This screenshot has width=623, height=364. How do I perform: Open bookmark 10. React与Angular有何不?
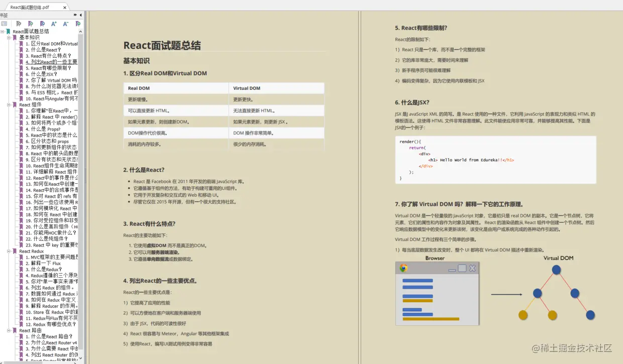pyautogui.click(x=52, y=99)
